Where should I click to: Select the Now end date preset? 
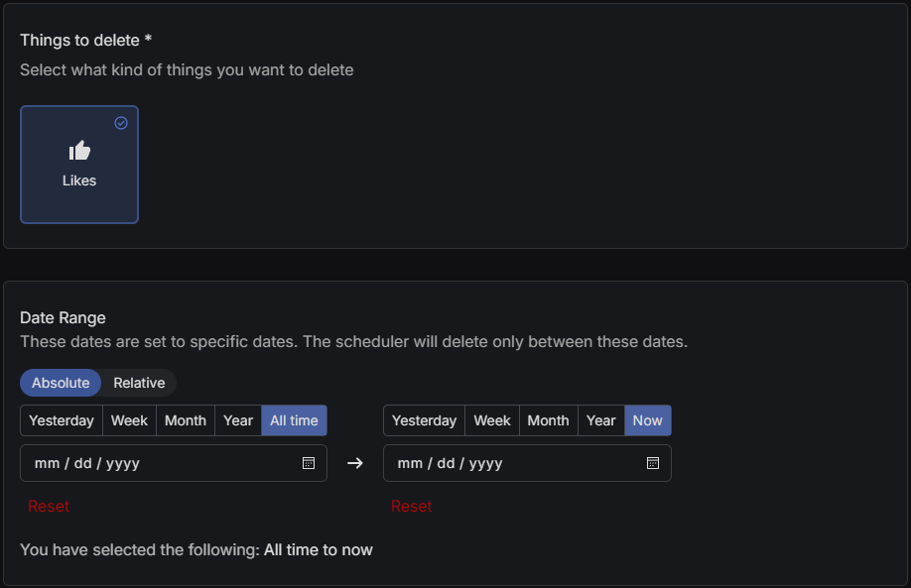pos(648,420)
